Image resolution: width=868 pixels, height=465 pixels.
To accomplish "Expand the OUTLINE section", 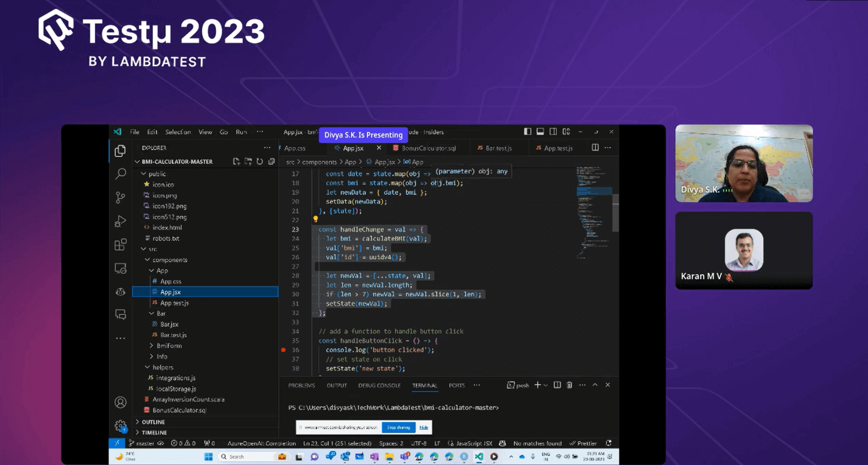I will coord(151,421).
